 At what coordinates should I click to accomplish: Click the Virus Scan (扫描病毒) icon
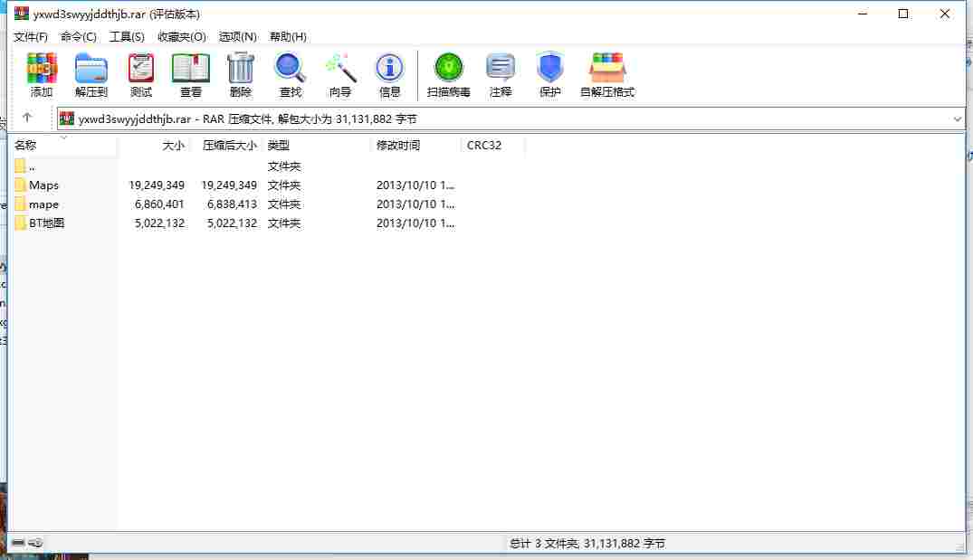[x=449, y=68]
